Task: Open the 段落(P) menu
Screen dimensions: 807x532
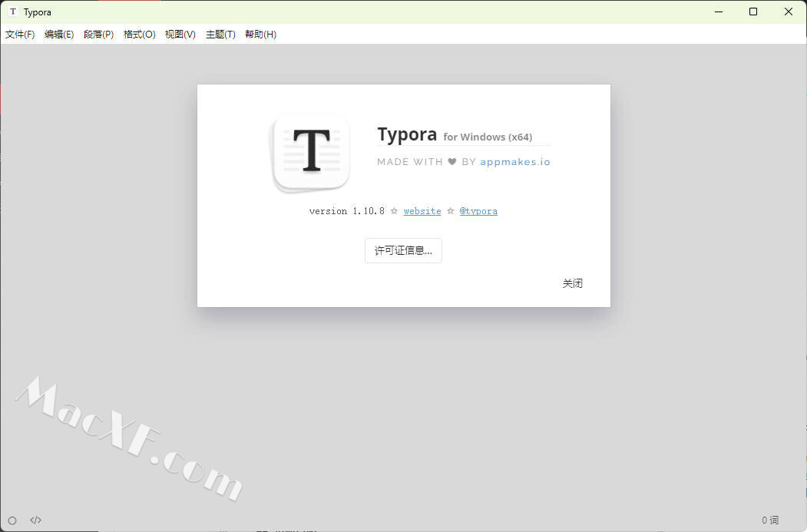Action: 98,35
